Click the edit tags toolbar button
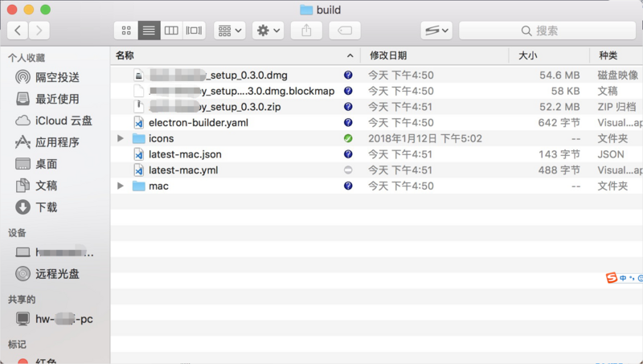 pyautogui.click(x=344, y=31)
